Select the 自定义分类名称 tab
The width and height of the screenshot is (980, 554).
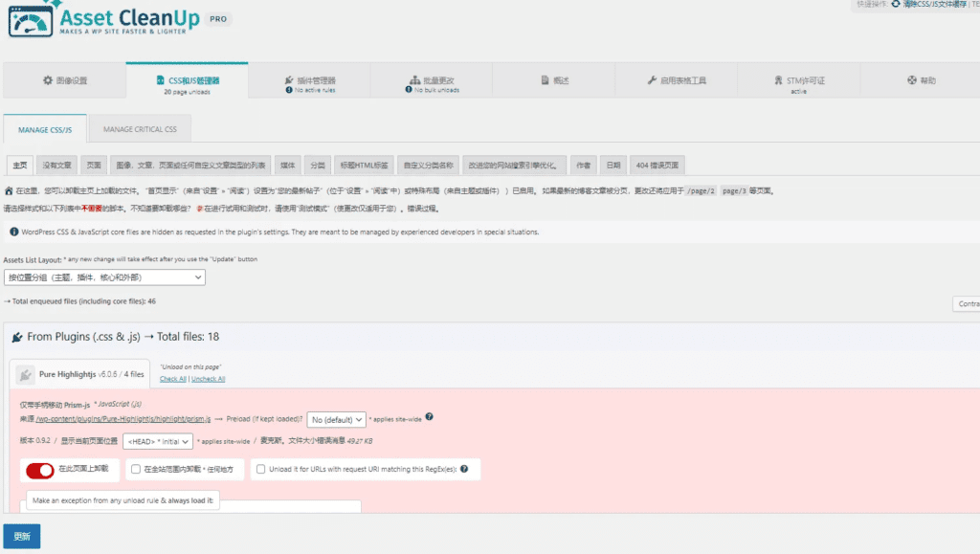coord(428,166)
